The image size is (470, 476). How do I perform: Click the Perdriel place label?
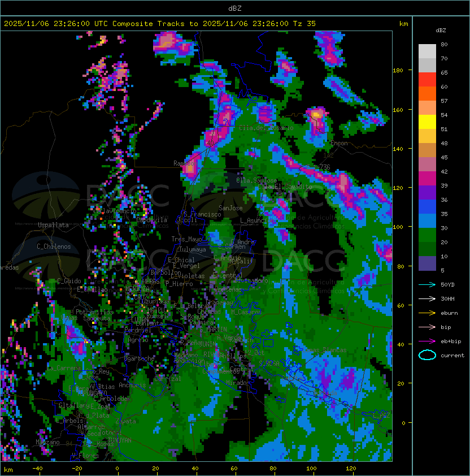[x=137, y=330]
